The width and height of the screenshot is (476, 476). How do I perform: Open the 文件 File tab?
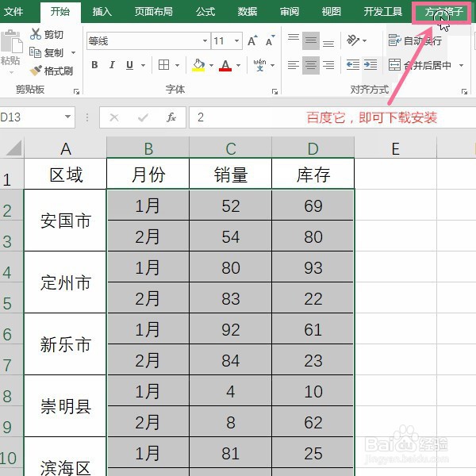[x=13, y=12]
